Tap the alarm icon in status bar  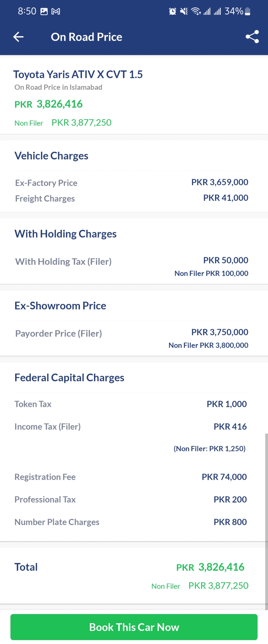pyautogui.click(x=173, y=11)
